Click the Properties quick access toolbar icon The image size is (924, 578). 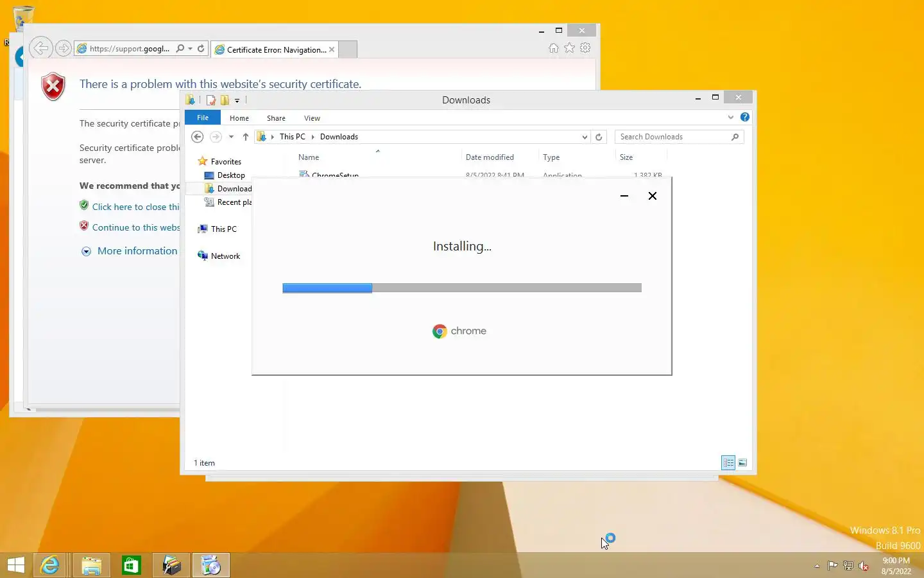pos(210,100)
